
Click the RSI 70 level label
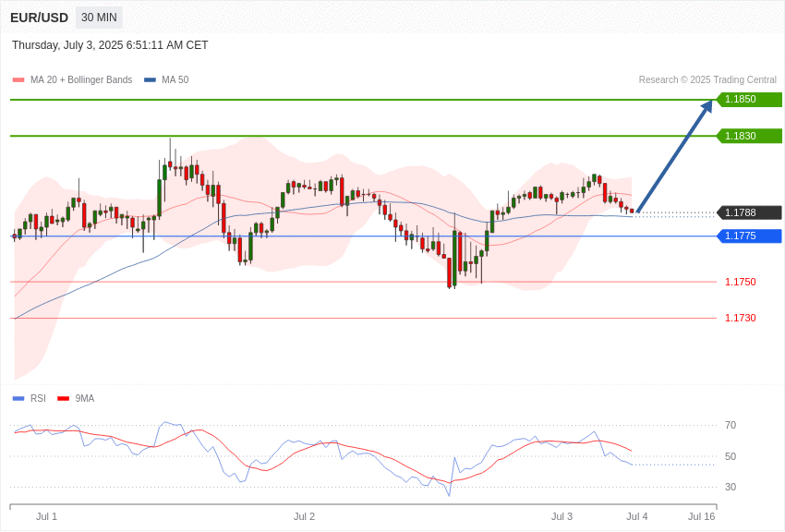click(731, 426)
